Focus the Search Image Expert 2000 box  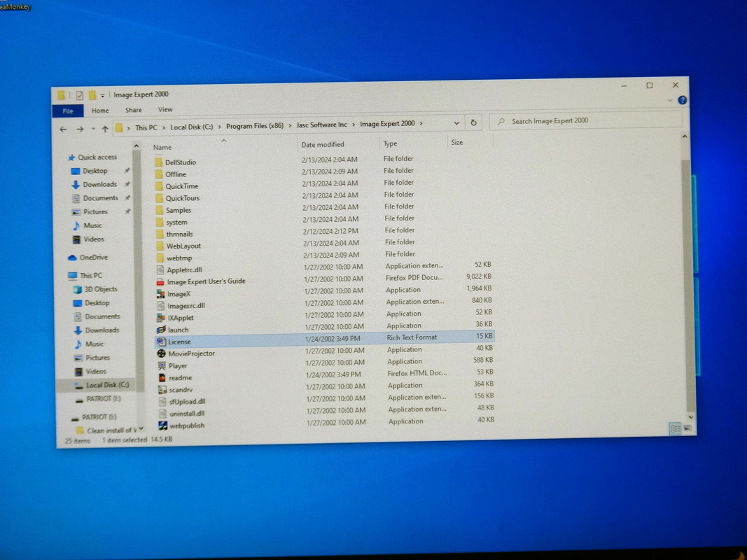click(586, 121)
